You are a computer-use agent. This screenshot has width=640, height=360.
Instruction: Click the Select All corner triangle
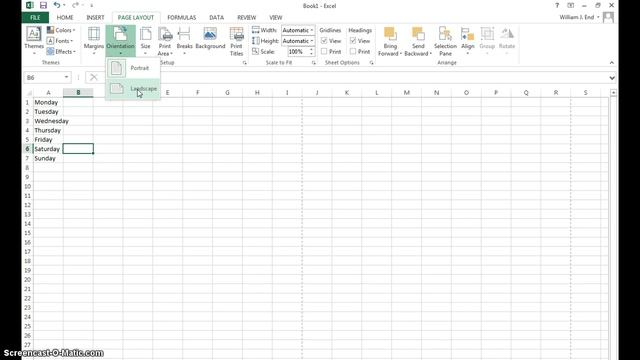[x=29, y=93]
